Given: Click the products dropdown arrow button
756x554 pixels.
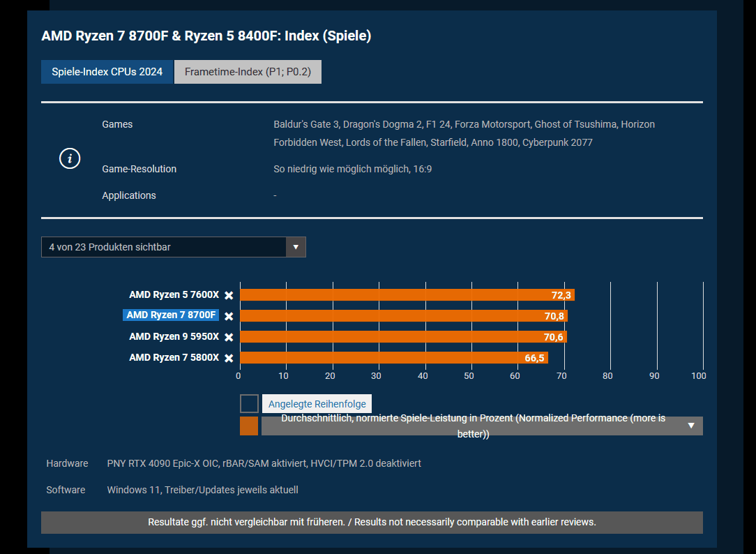Looking at the screenshot, I should pyautogui.click(x=296, y=247).
